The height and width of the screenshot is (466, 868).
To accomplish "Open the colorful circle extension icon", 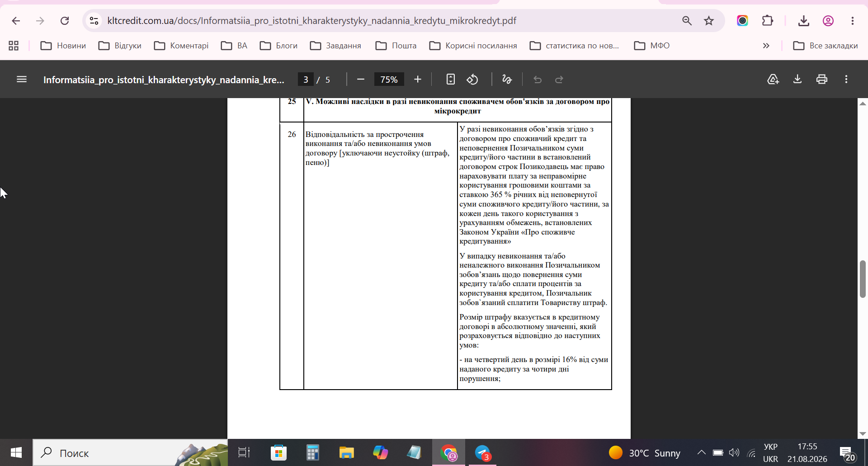I will tap(742, 21).
